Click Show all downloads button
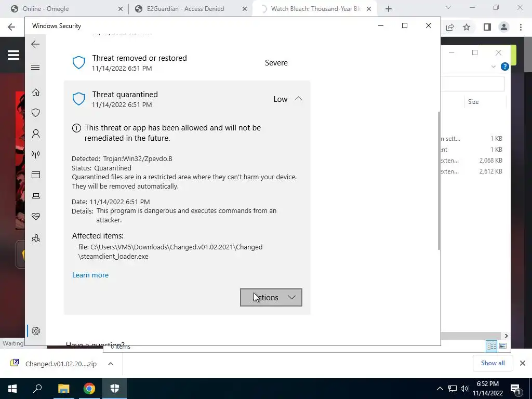This screenshot has width=532, height=399. 493,363
